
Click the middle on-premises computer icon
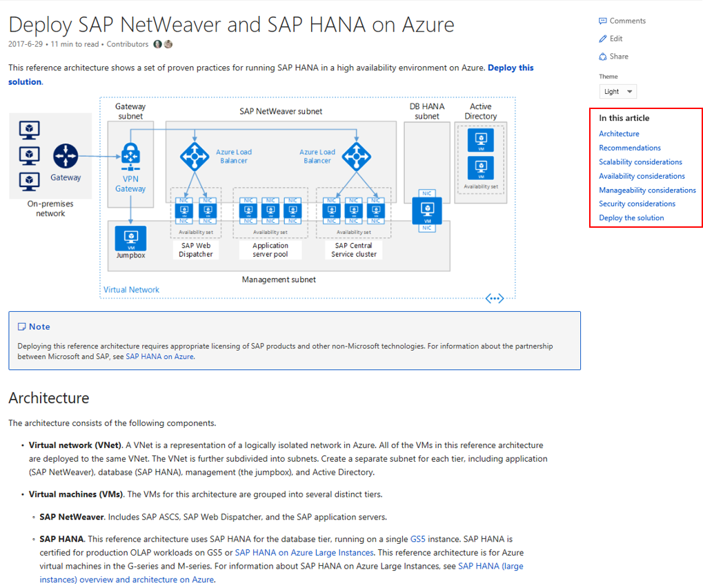pyautogui.click(x=29, y=156)
